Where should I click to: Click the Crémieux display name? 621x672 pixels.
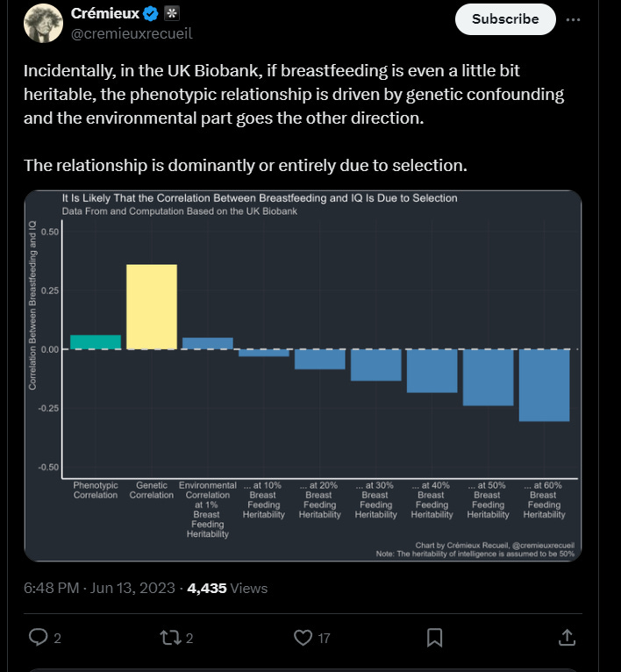[x=105, y=14]
